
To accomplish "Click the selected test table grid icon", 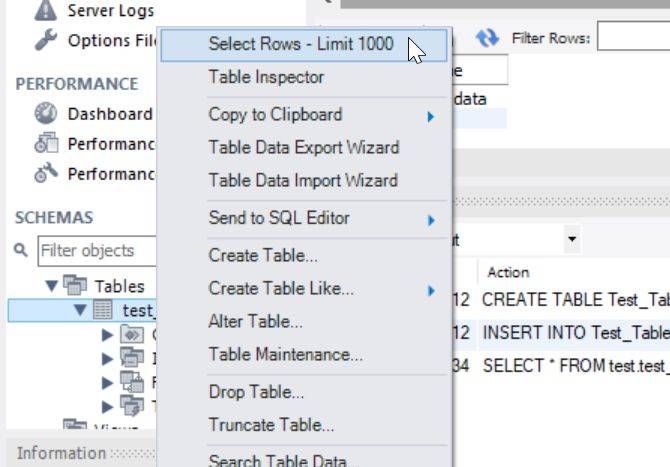I will [x=103, y=310].
